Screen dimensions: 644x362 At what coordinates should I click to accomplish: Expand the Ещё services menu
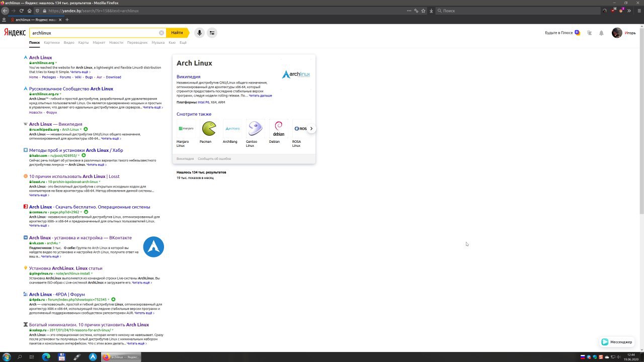click(183, 43)
